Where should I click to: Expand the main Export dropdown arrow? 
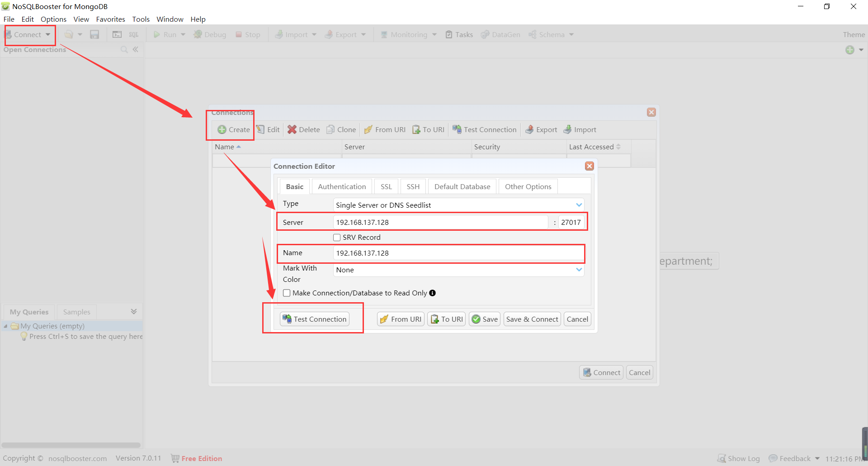click(363, 34)
